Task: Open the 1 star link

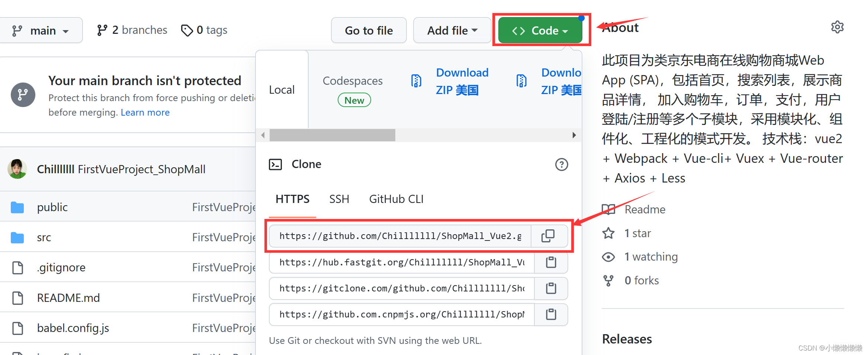Action: click(637, 233)
